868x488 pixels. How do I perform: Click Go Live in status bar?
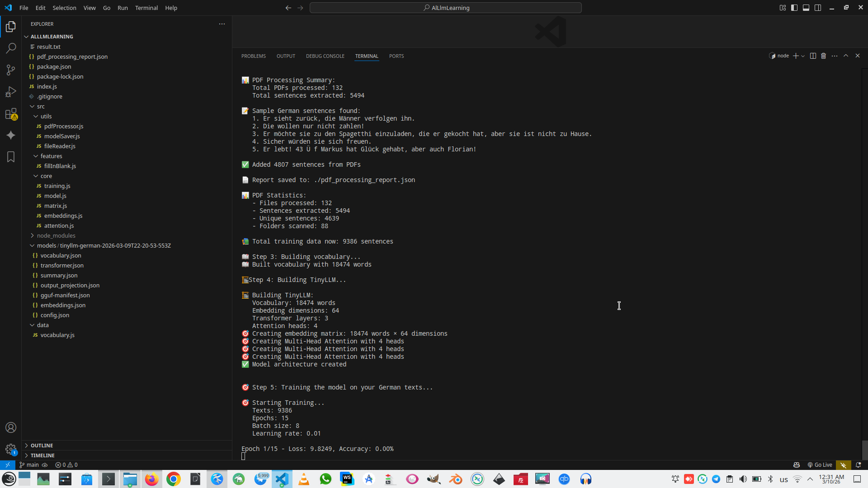pyautogui.click(x=820, y=465)
